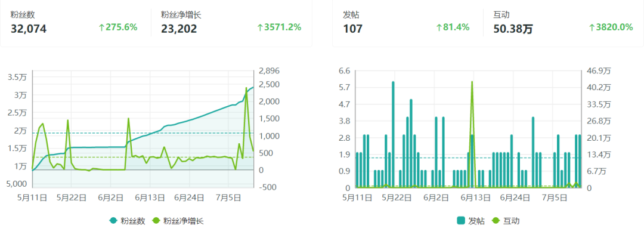Image resolution: width=644 pixels, height=247 pixels.
Task: Select the 23,202 net growth figure
Action: (179, 28)
